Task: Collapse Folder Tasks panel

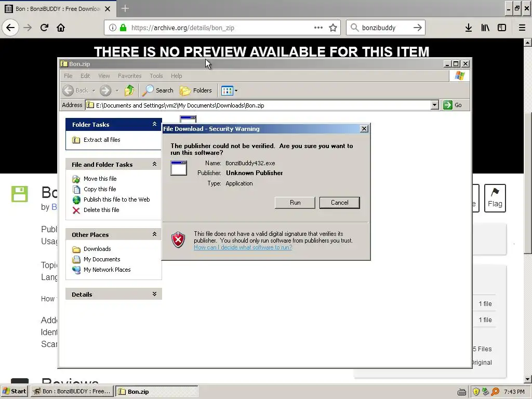Action: [154, 124]
